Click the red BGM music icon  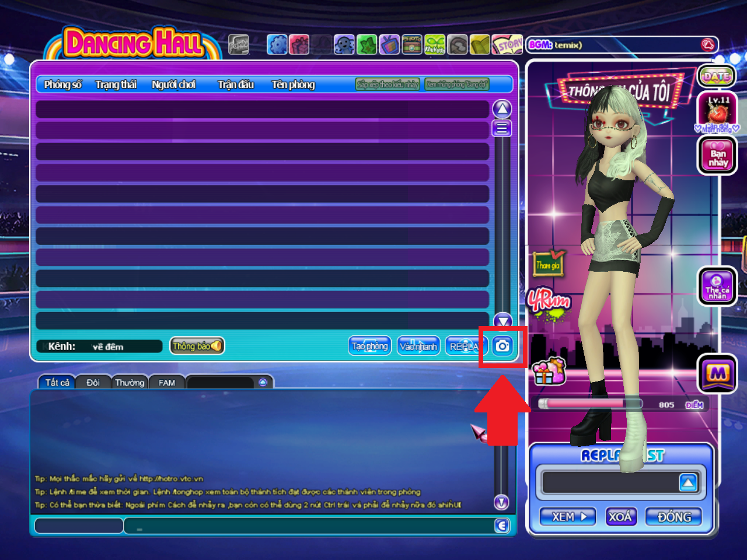tap(707, 45)
